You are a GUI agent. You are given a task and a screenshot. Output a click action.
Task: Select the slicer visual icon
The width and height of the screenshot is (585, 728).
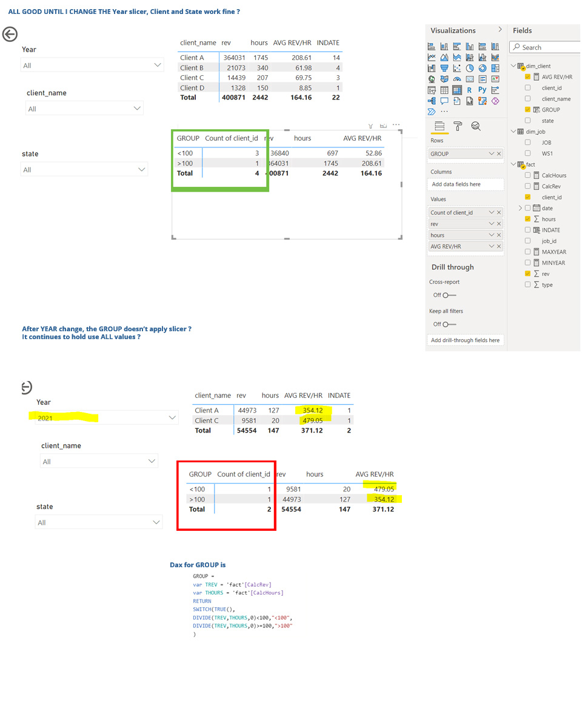tap(432, 90)
